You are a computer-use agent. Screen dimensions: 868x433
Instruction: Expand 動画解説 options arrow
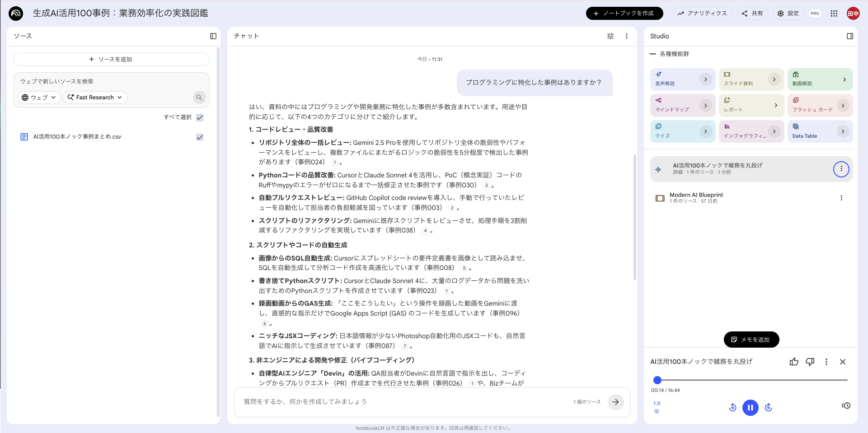[x=844, y=79]
